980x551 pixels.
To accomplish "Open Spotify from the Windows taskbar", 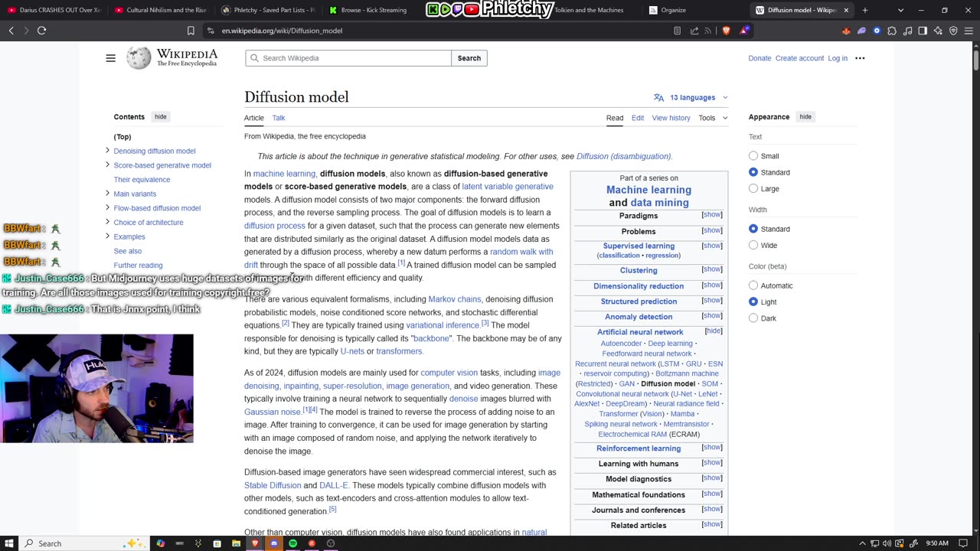I will [x=292, y=543].
